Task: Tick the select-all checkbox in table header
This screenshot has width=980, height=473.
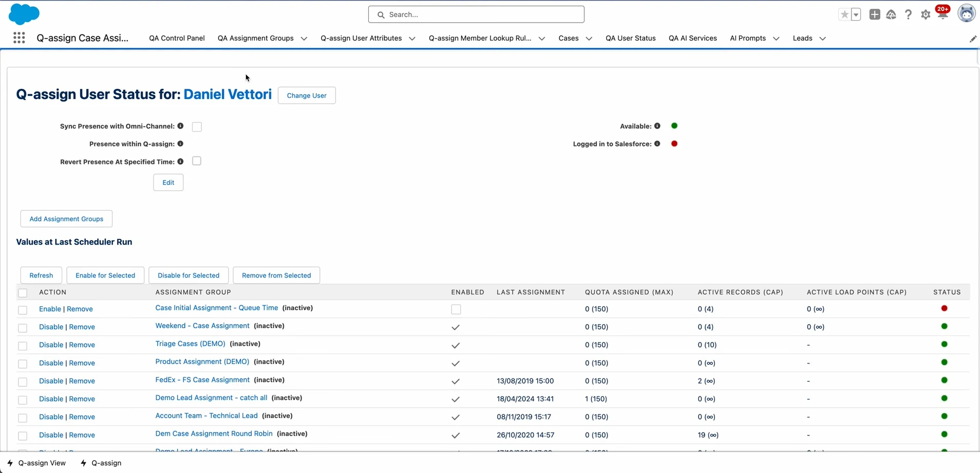Action: pos(23,293)
